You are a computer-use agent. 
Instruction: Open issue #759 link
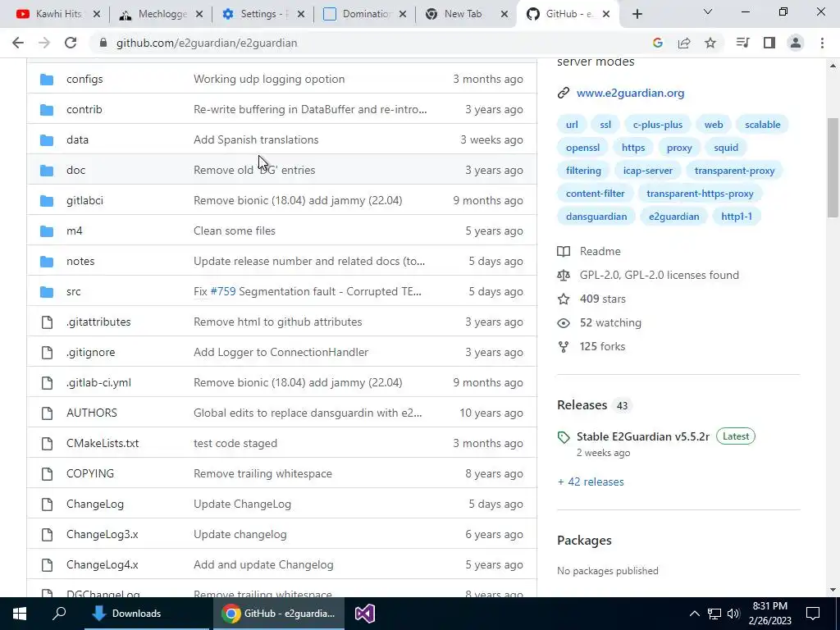point(223,291)
